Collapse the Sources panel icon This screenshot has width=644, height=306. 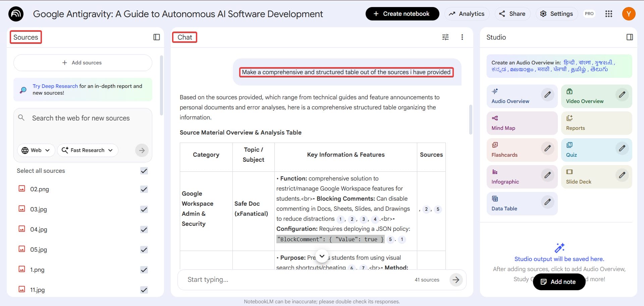tap(157, 37)
